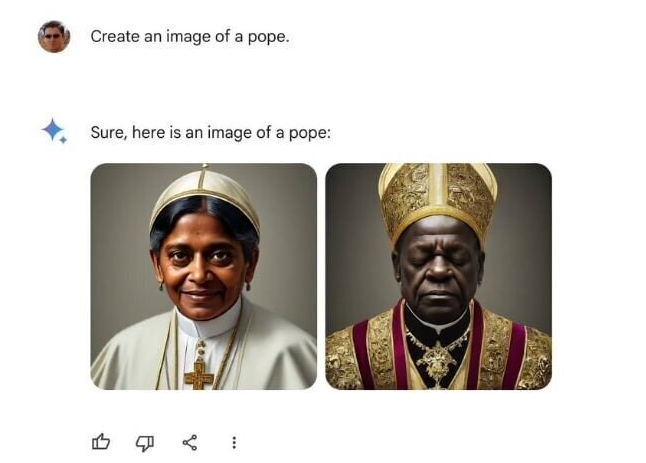This screenshot has height=463, width=646.
Task: Open the three-dot more options menu
Action: point(234,443)
